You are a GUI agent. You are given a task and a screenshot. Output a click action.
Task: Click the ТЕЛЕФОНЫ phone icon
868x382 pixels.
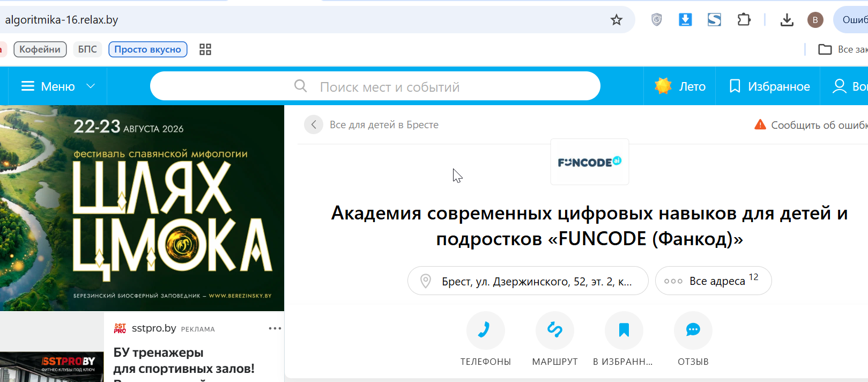[x=486, y=330]
